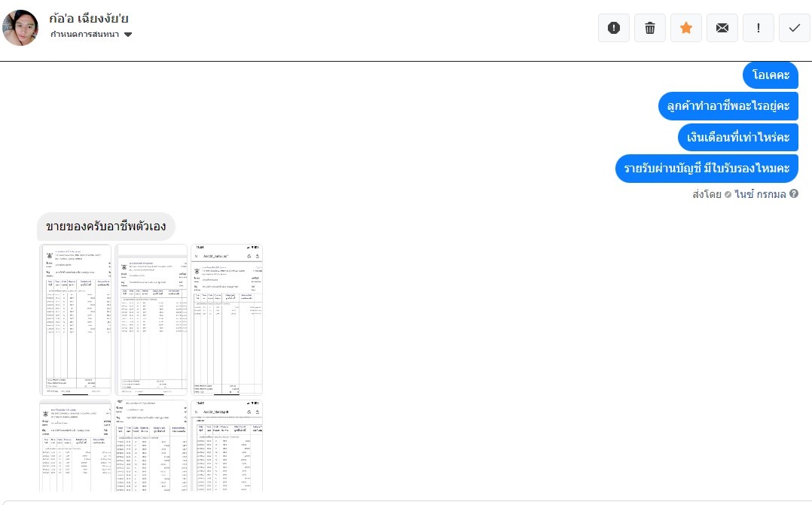Open the กำหนดการสนทนา dropdown
The image size is (812, 505).
tap(91, 35)
